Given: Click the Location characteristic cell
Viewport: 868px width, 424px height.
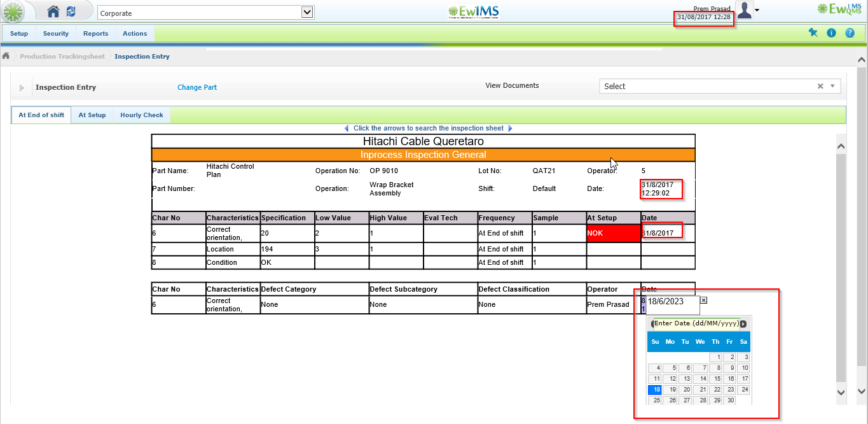Looking at the screenshot, I should click(x=233, y=249).
